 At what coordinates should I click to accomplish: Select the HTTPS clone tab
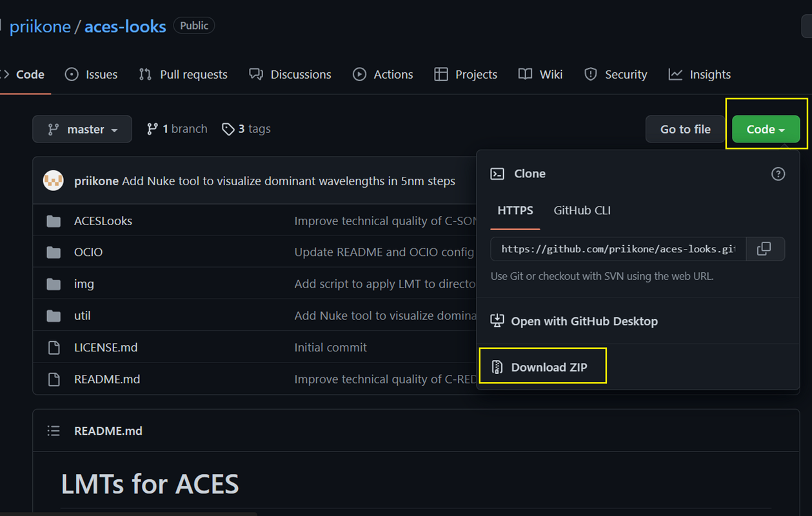(515, 210)
